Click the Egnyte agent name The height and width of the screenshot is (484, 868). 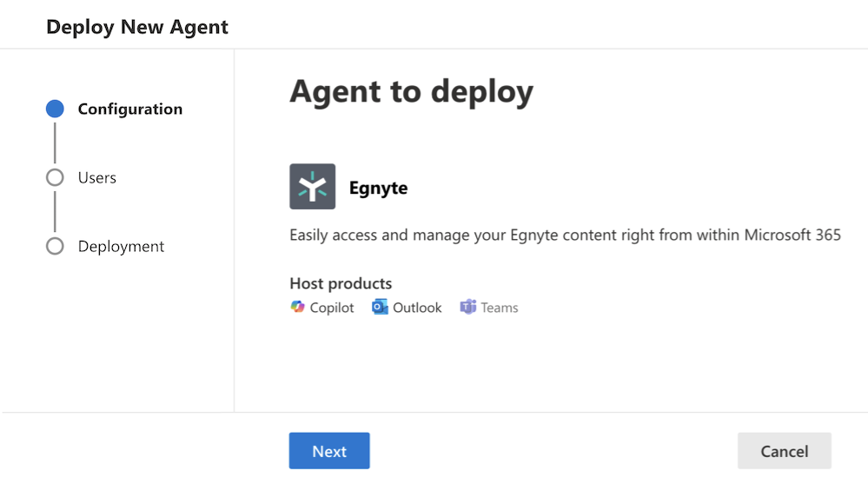pos(378,189)
